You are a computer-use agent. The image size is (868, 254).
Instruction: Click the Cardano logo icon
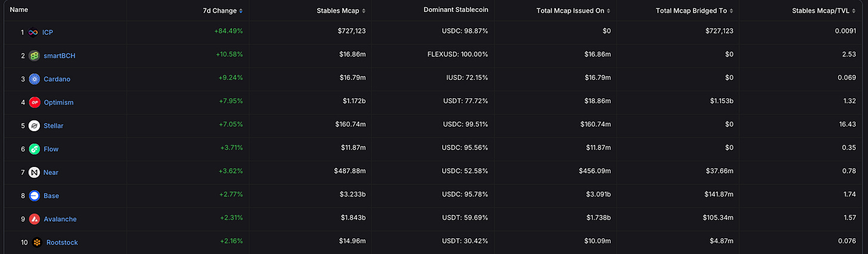pos(35,79)
